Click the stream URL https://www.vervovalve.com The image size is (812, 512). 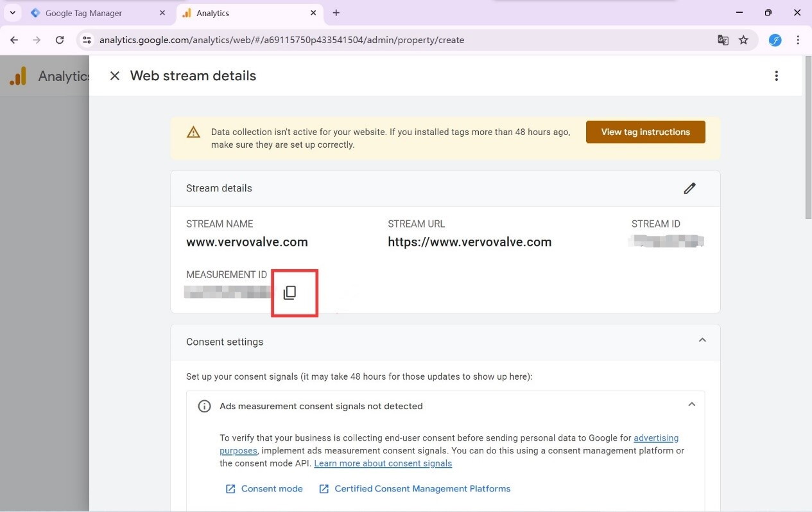[x=470, y=242]
